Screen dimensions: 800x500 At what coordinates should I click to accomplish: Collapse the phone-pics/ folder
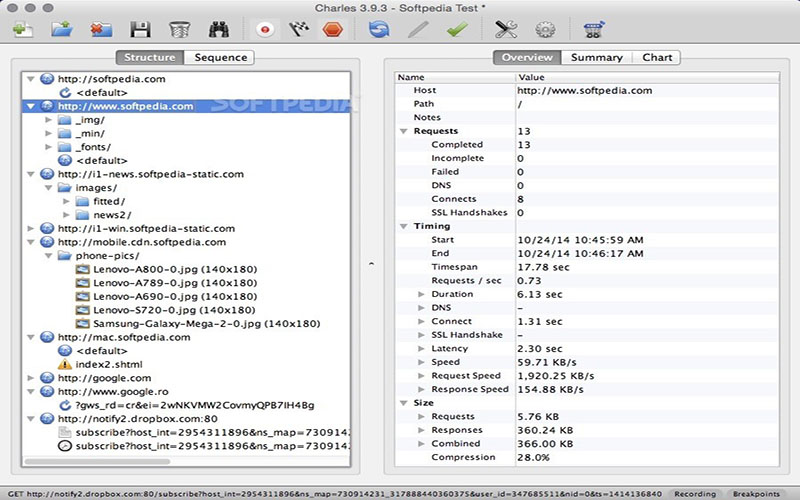48,256
